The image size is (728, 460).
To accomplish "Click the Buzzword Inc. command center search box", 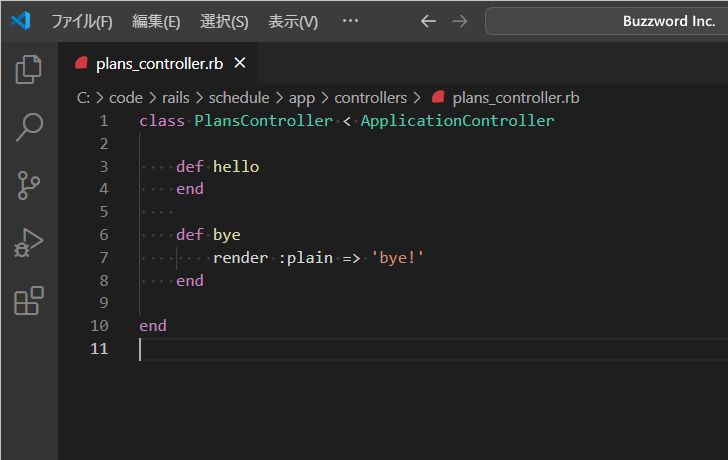I will [606, 21].
